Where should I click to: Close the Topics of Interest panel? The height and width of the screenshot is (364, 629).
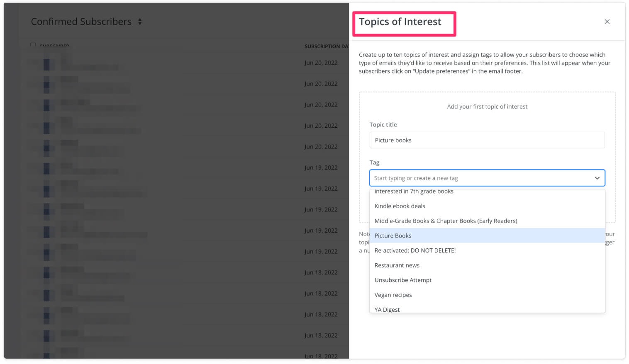pos(607,22)
